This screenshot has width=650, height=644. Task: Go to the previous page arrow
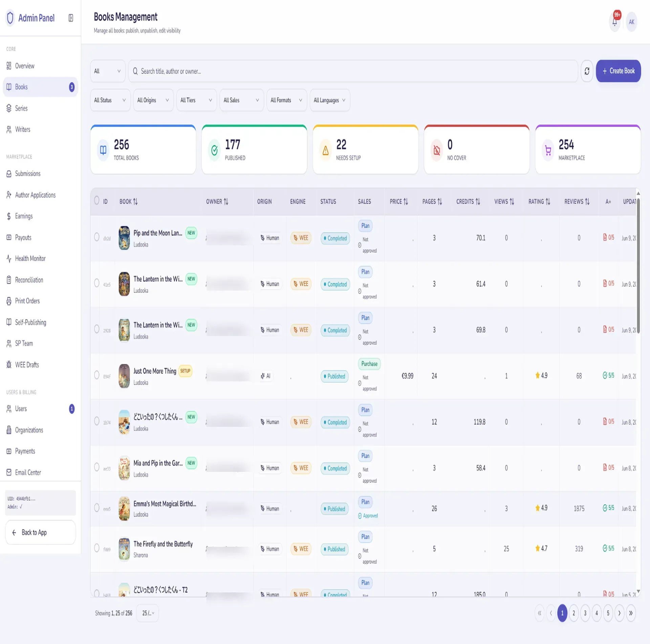pyautogui.click(x=551, y=613)
